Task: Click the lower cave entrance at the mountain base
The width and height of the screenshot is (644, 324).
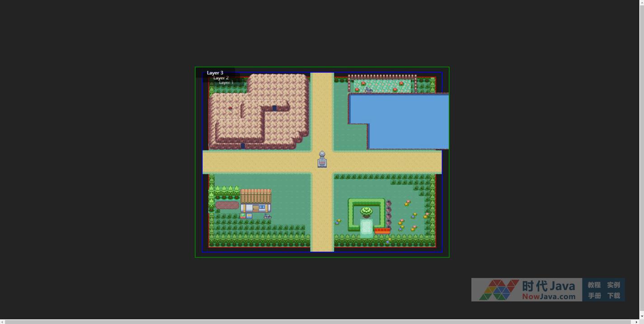Action: 243,146
